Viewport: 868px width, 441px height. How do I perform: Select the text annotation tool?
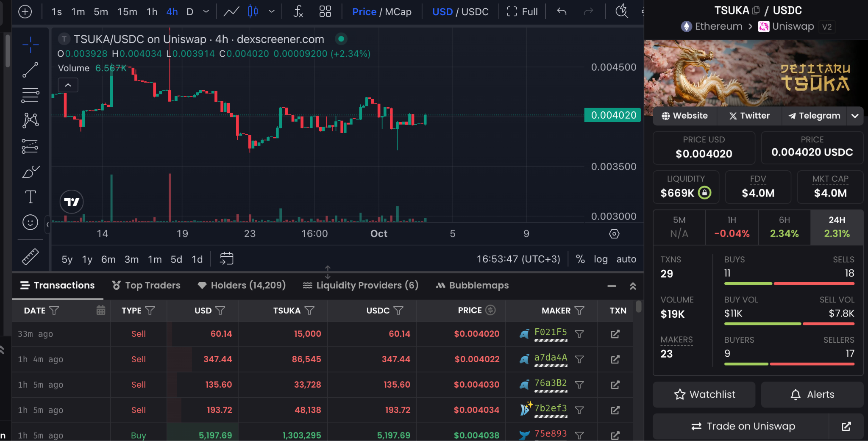30,197
